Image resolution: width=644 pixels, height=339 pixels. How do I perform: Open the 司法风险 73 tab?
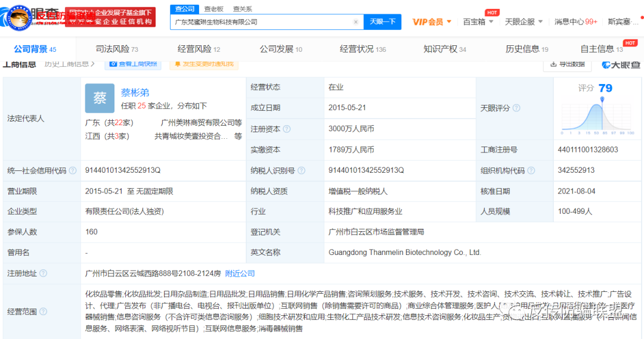coord(117,49)
